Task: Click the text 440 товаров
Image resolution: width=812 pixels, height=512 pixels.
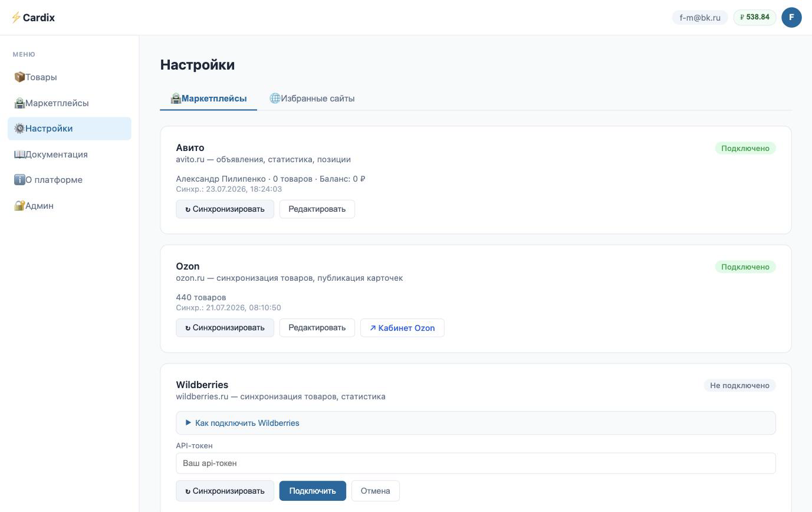Action: [x=201, y=297]
